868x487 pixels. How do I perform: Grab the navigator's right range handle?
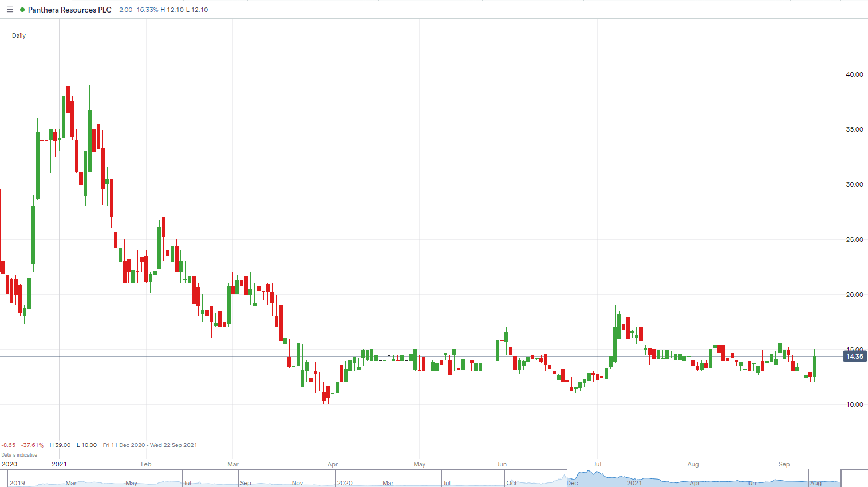(841, 478)
